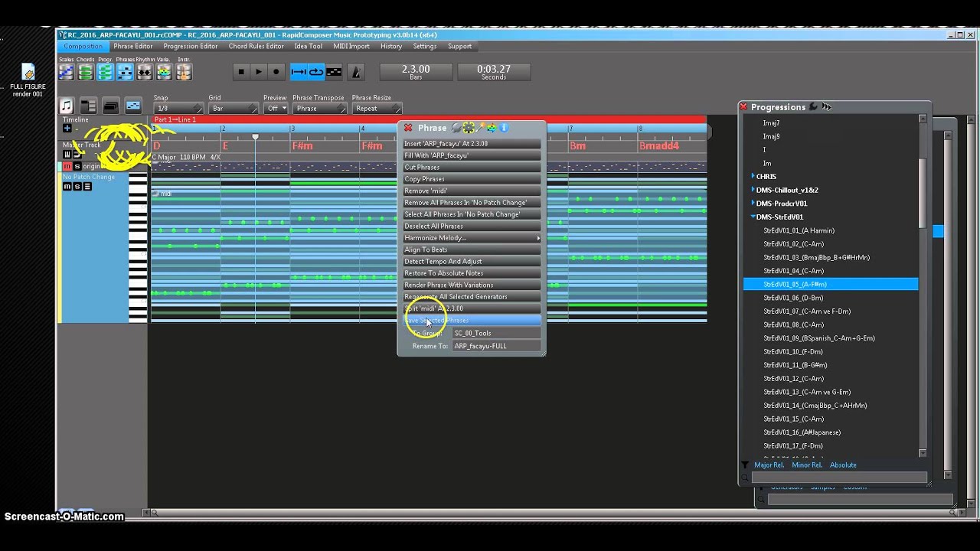980x551 pixels.
Task: Select the phrase blocks view icon
Action: click(133, 106)
